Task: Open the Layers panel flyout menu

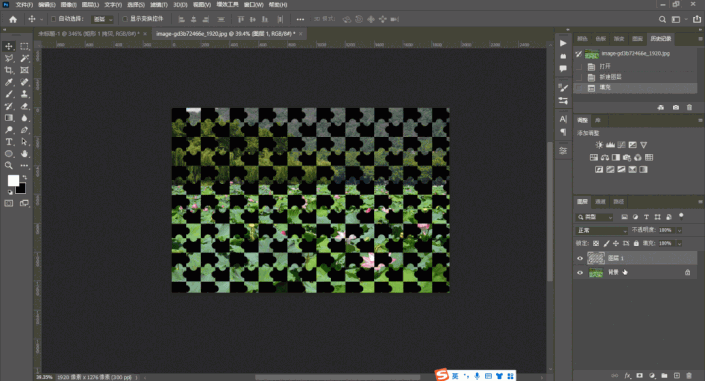Action: point(700,202)
